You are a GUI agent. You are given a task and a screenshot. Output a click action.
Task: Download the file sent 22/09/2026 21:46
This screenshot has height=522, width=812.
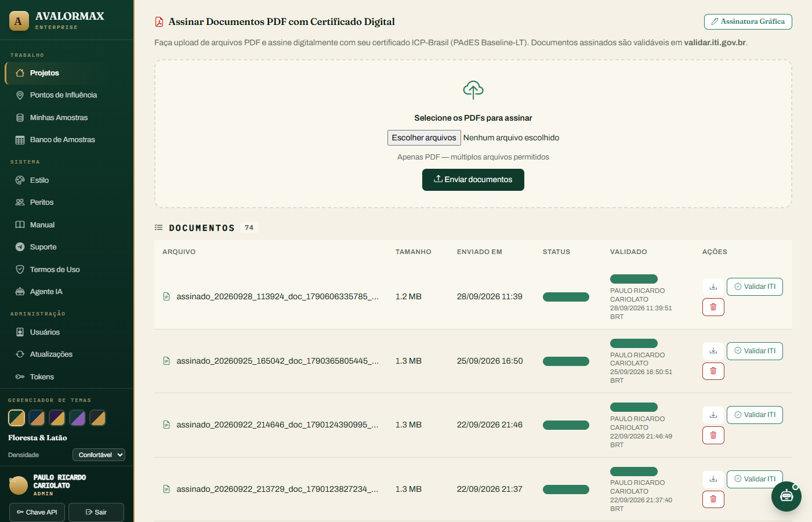coord(713,415)
